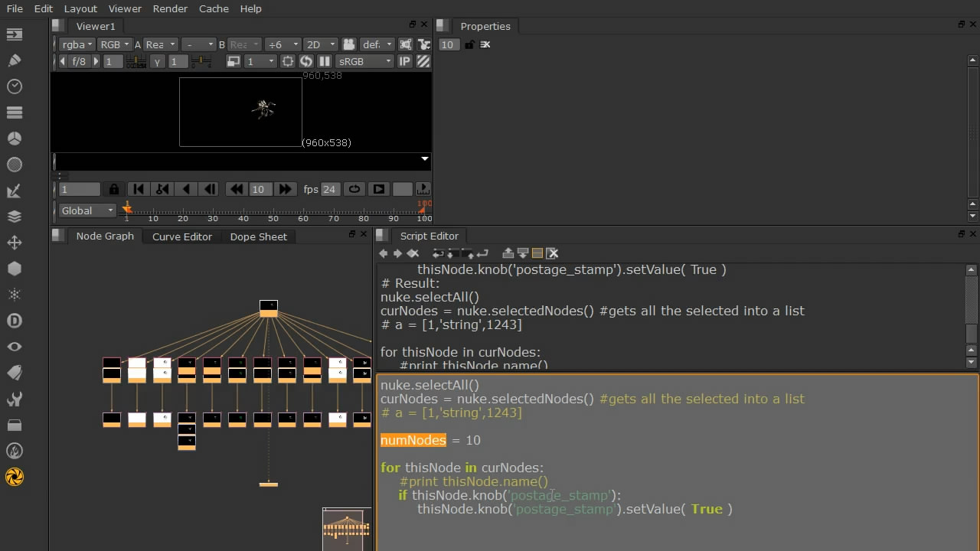Adjust the gamma slider in viewer
The image size is (980, 551).
pos(201,61)
